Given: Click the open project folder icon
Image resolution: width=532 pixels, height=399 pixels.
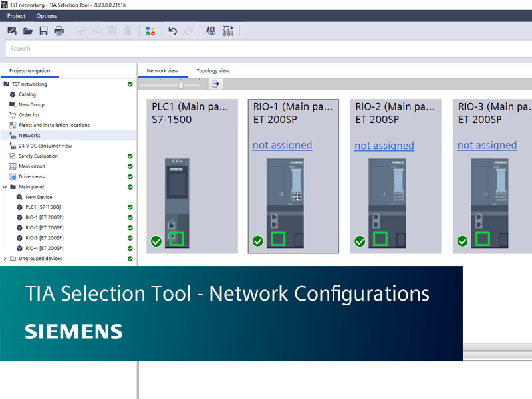Looking at the screenshot, I should click(28, 31).
